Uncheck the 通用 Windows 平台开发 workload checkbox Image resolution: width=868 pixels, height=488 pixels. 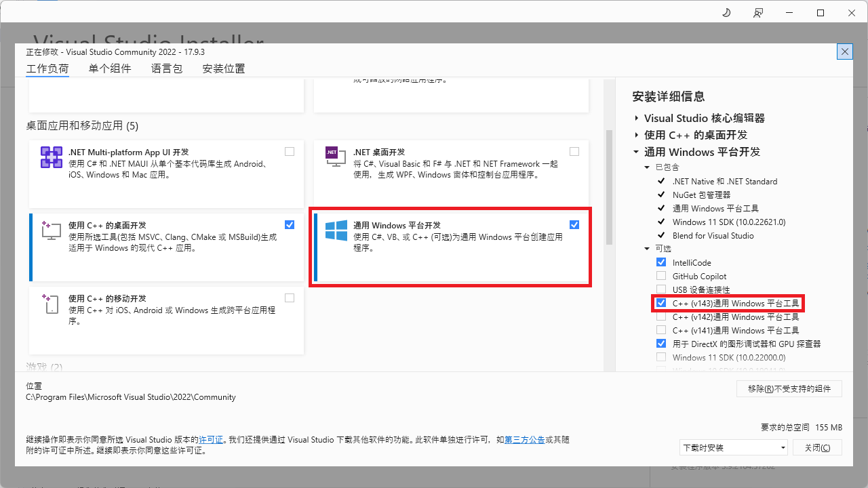(x=574, y=225)
